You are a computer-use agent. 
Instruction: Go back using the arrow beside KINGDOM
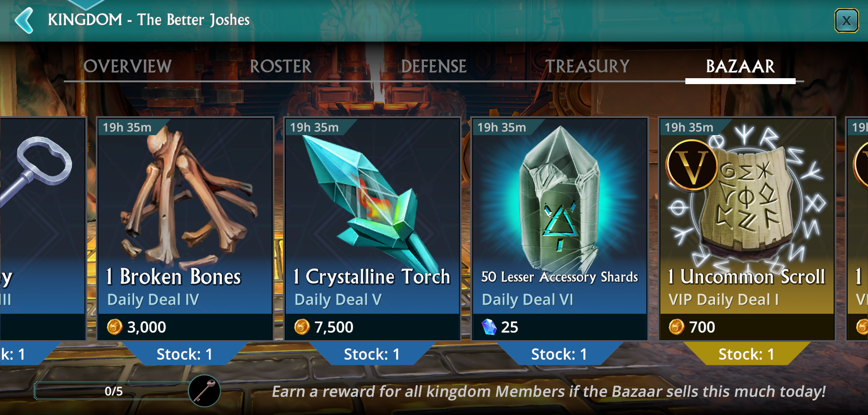[24, 20]
